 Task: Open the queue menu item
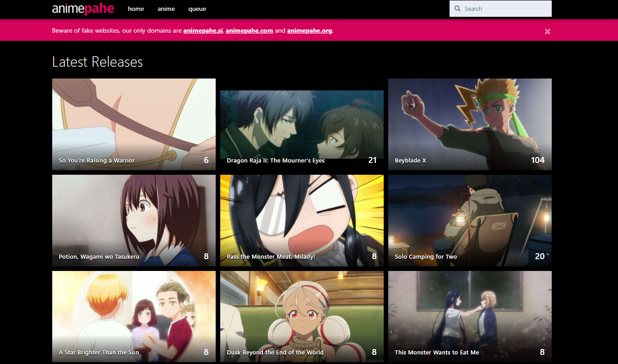[x=197, y=9]
